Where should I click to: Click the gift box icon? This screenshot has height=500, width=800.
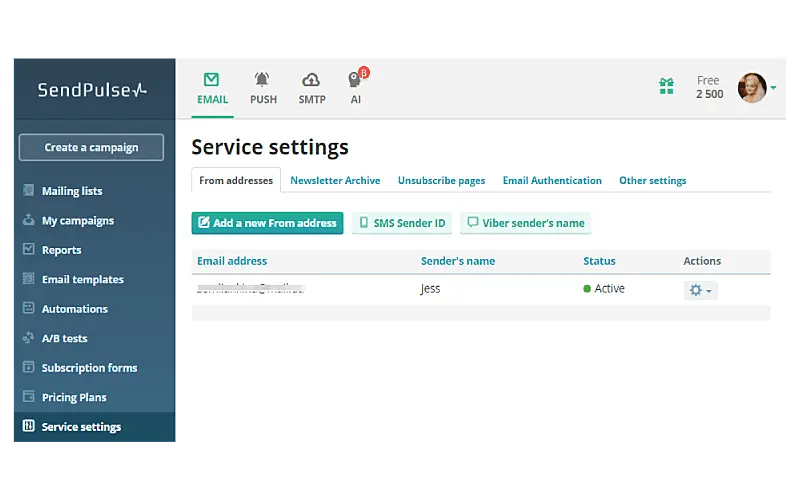point(667,87)
